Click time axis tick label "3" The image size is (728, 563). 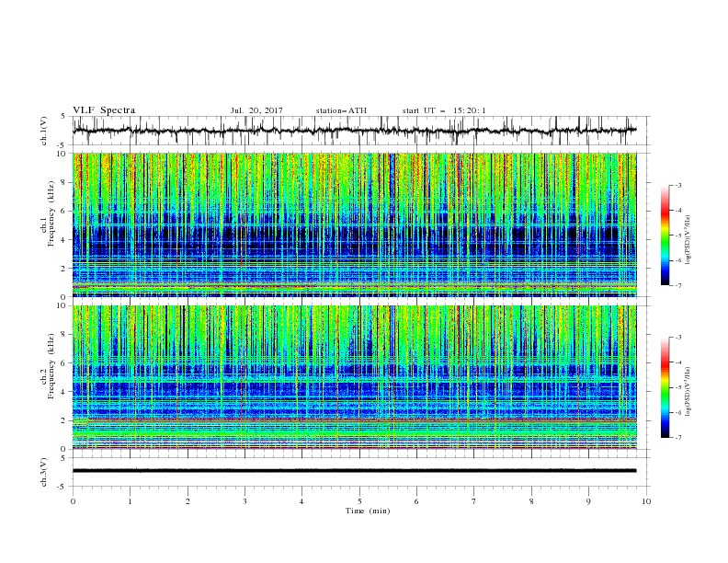tap(245, 501)
